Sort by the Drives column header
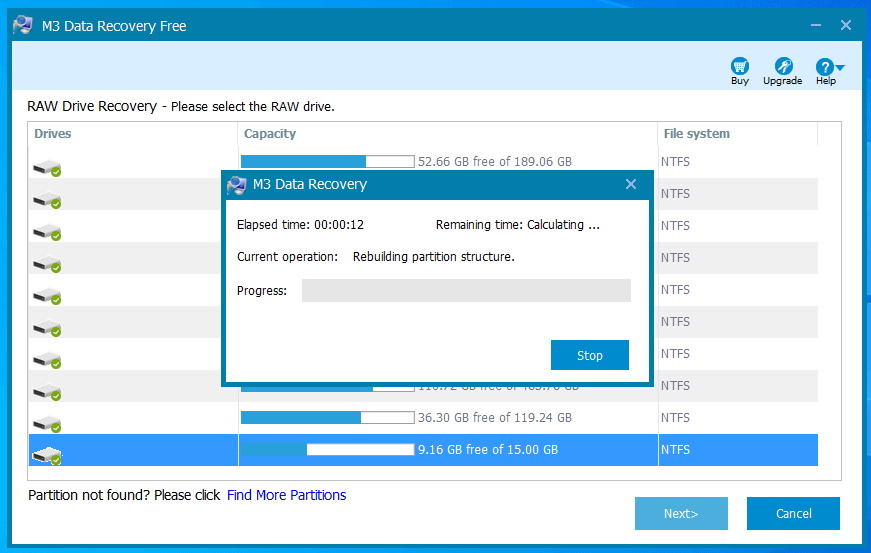 (53, 134)
